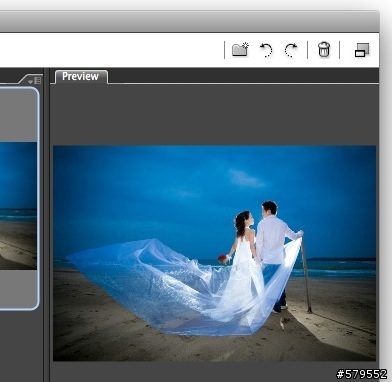This screenshot has height=382, width=392.
Task: Rotate image 90° clockwise
Action: tap(291, 50)
